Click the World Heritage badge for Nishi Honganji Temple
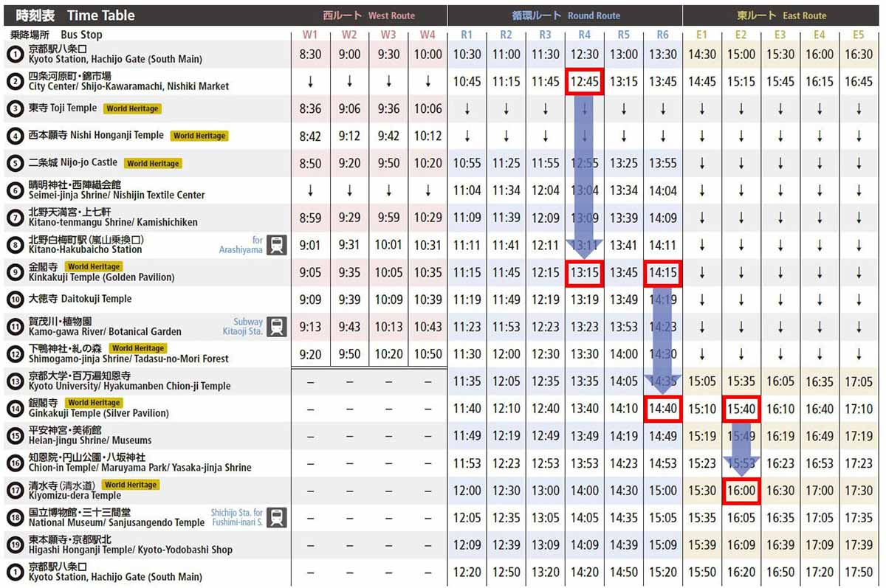The width and height of the screenshot is (886, 588). pyautogui.click(x=199, y=136)
